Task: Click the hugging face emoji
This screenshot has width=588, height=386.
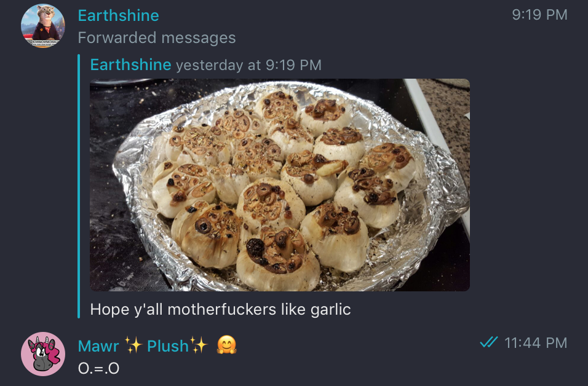Action: tap(227, 345)
